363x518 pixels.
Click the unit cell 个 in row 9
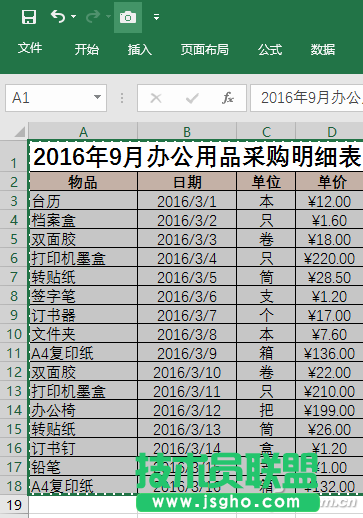coord(266,315)
